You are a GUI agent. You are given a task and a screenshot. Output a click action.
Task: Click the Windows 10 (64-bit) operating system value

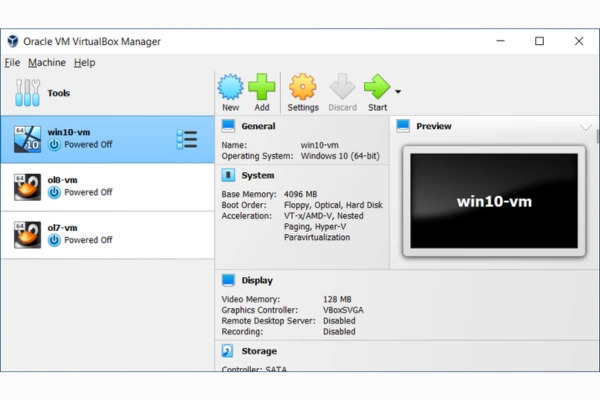[x=340, y=156]
